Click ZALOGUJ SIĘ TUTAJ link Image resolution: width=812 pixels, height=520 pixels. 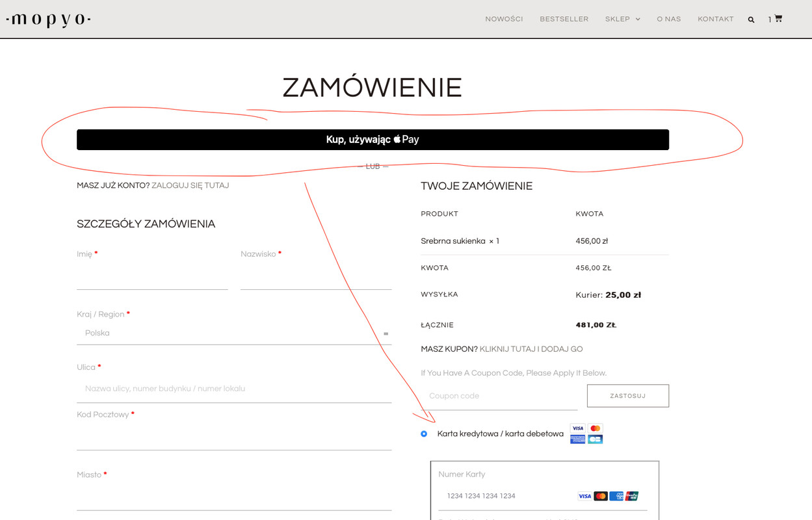[190, 185]
